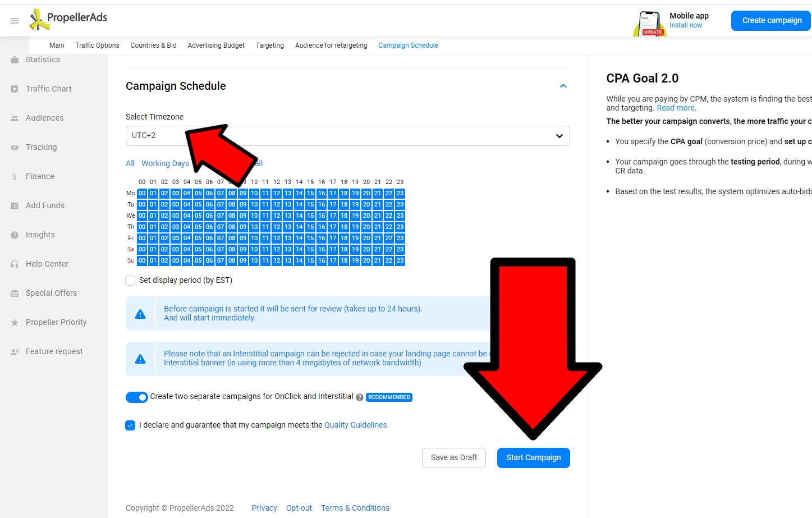Screen dimensions: 812x518
Task: Toggle Monday hour 12 schedule cell
Action: coord(277,193)
